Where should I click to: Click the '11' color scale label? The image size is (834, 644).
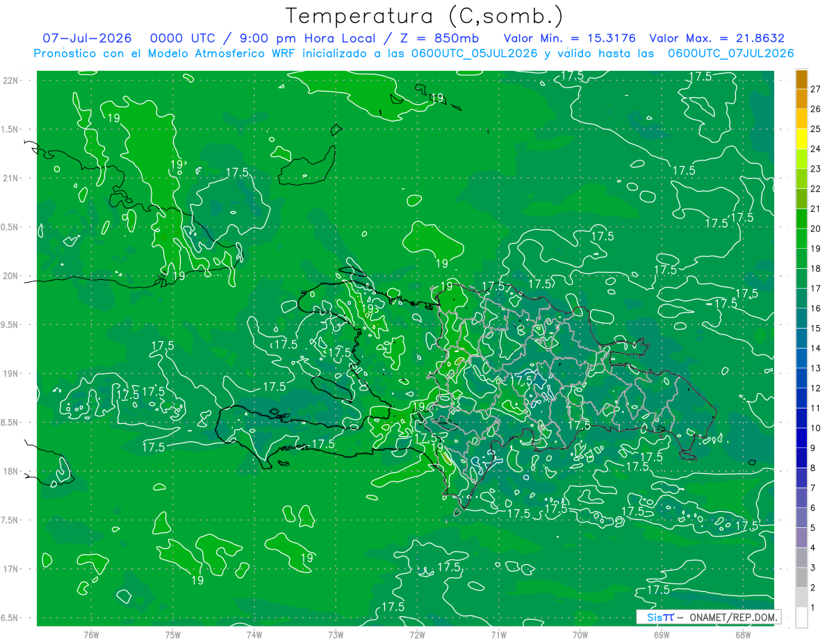(x=816, y=408)
